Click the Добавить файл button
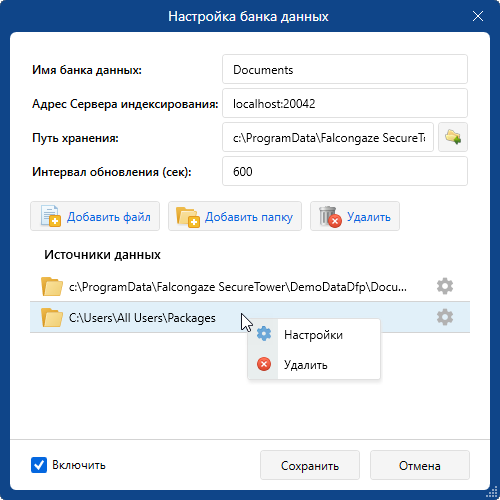 (x=95, y=216)
